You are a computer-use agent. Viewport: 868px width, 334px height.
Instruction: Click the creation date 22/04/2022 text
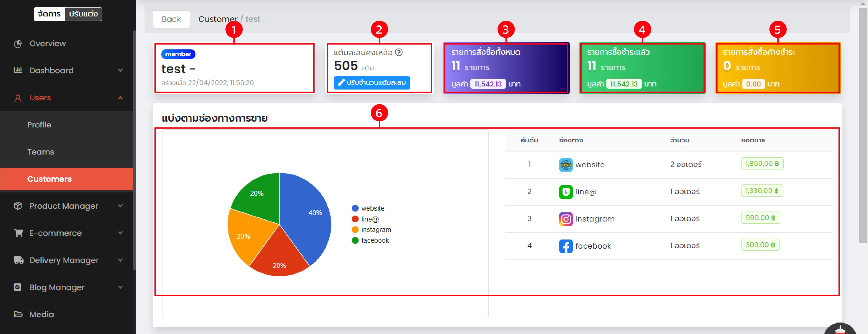click(208, 83)
